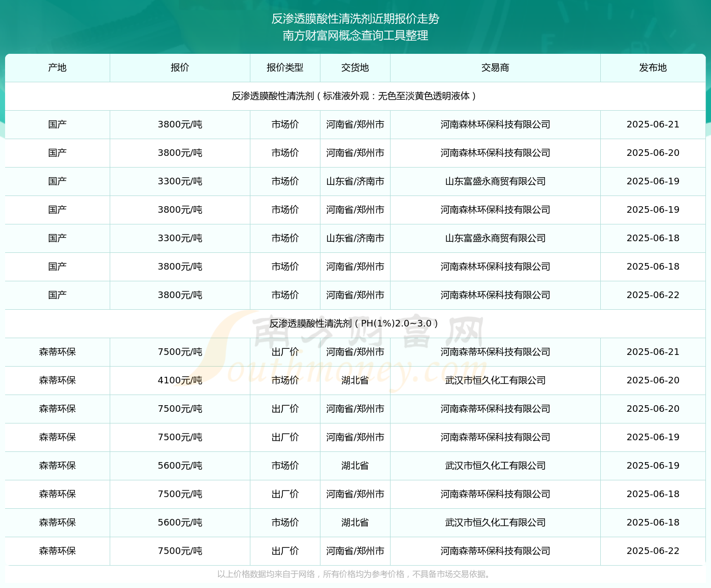Click "3300元/吨" in the 2025-06-19 row
Image resolution: width=711 pixels, height=588 pixels.
[180, 181]
